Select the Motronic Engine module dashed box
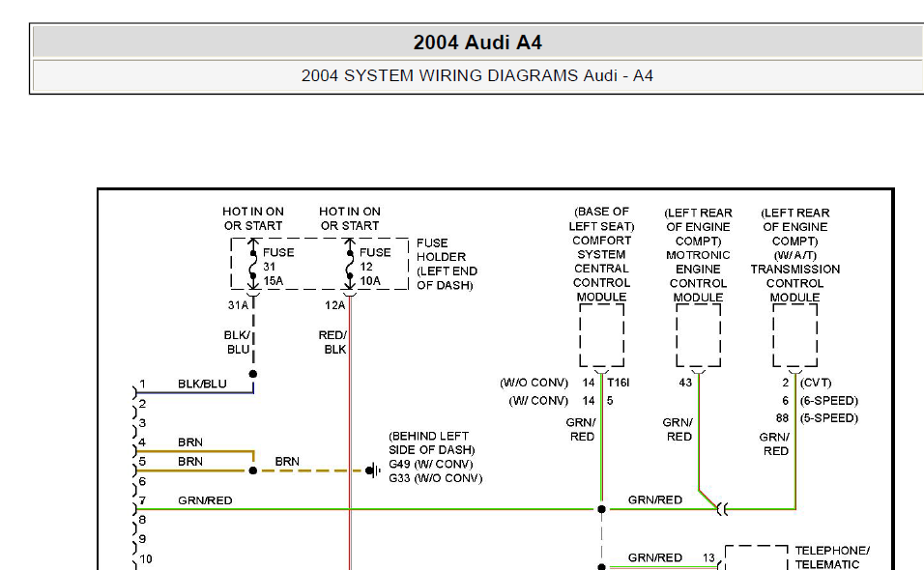924x570 pixels. (698, 335)
